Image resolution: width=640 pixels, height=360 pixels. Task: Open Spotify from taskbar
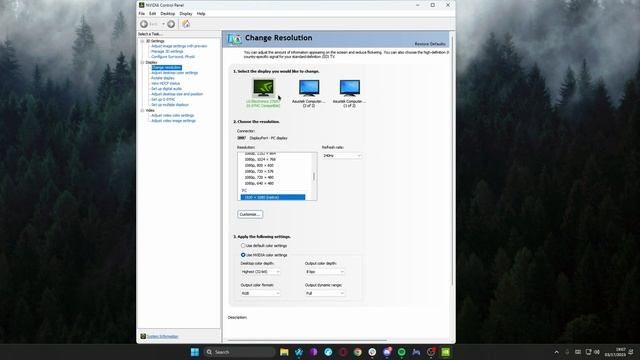[402, 352]
